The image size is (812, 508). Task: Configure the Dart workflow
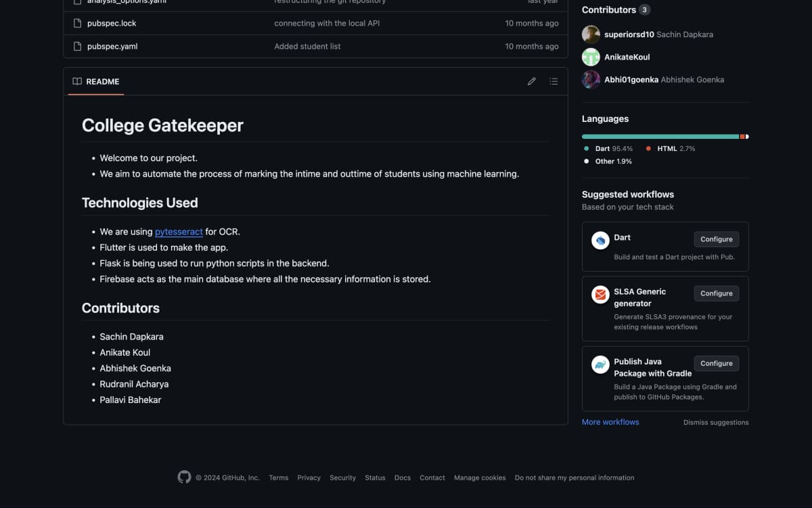pyautogui.click(x=716, y=239)
